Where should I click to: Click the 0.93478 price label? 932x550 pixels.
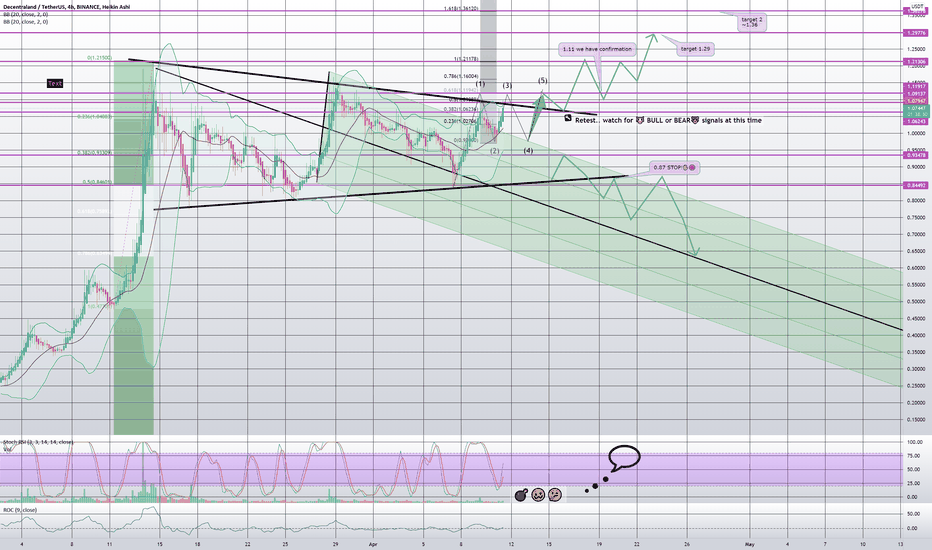click(x=916, y=155)
